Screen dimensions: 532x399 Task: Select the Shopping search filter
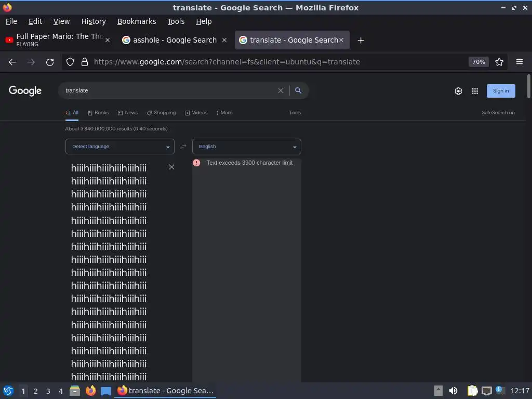[161, 113]
